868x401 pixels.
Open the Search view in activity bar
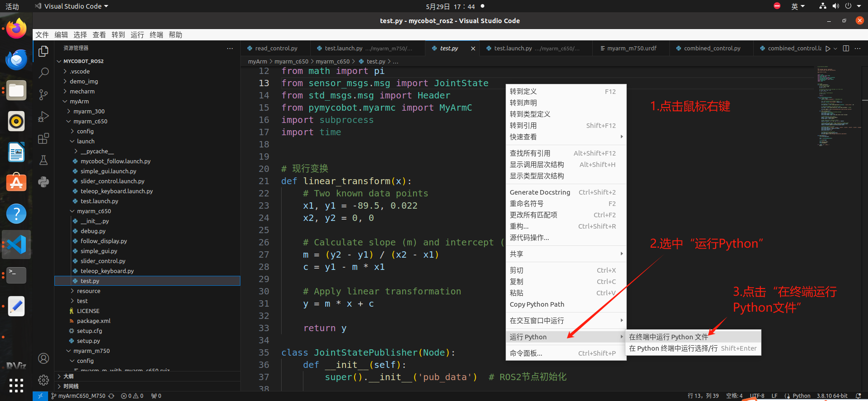tap(44, 73)
